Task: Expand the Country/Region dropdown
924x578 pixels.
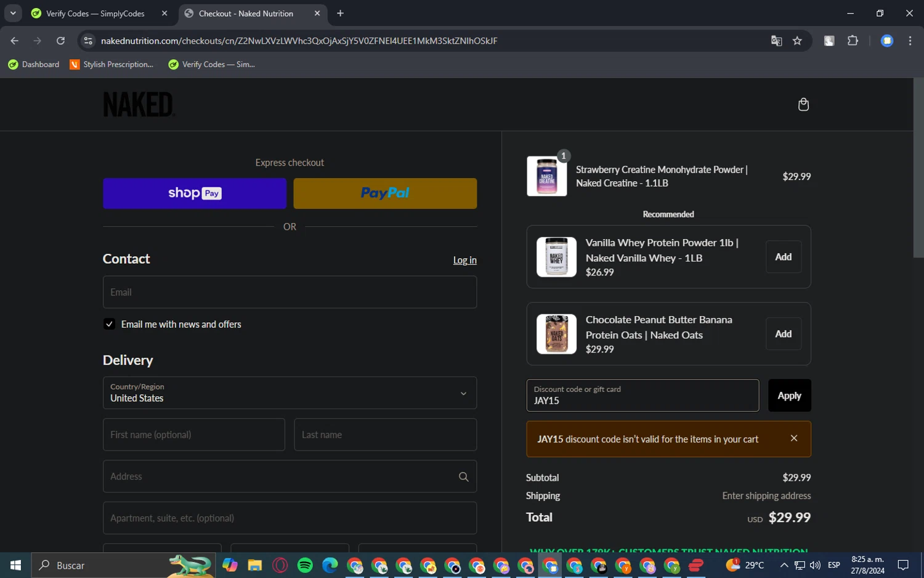Action: pyautogui.click(x=290, y=393)
